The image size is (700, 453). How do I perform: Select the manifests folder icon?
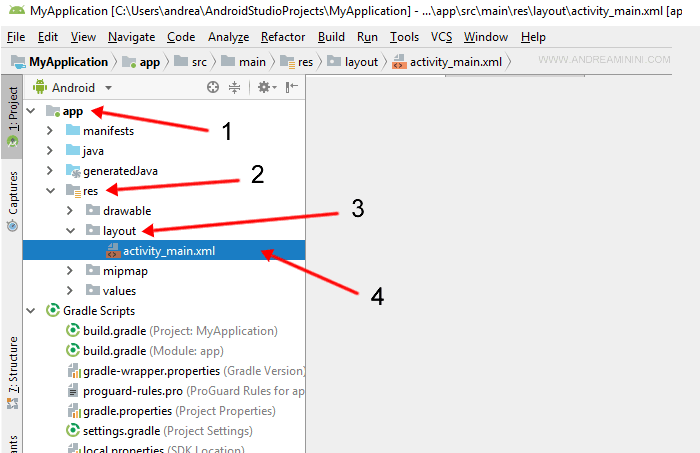pos(73,130)
